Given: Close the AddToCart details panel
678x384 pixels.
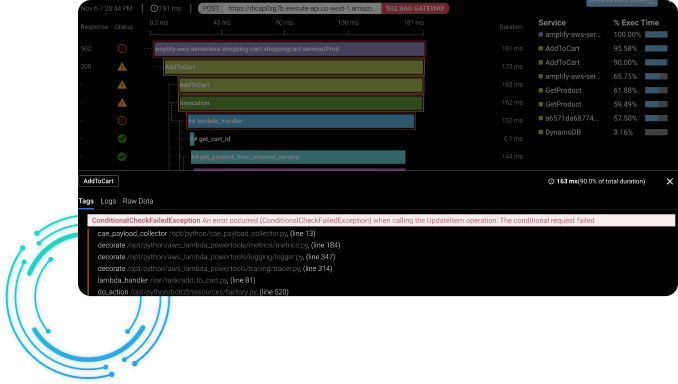Looking at the screenshot, I should tap(669, 181).
